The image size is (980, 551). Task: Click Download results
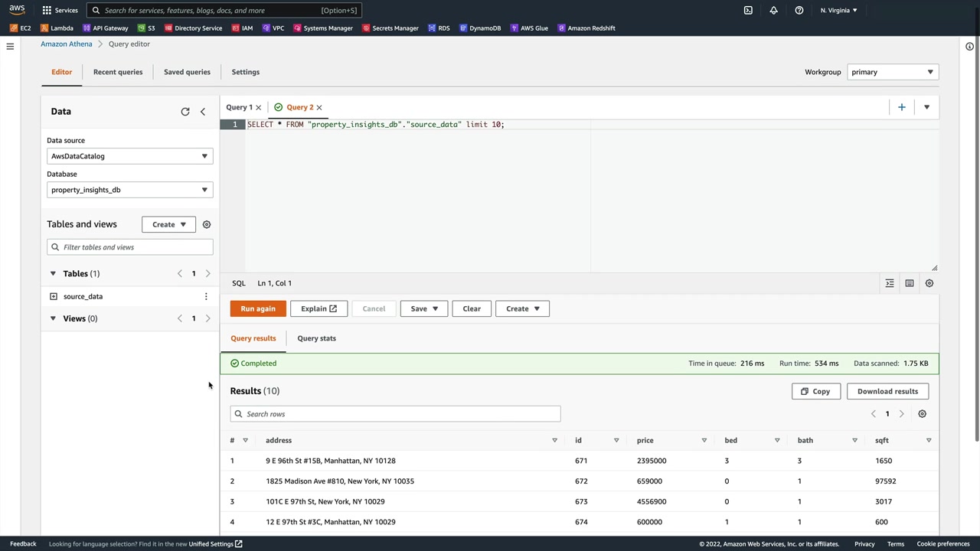888,391
